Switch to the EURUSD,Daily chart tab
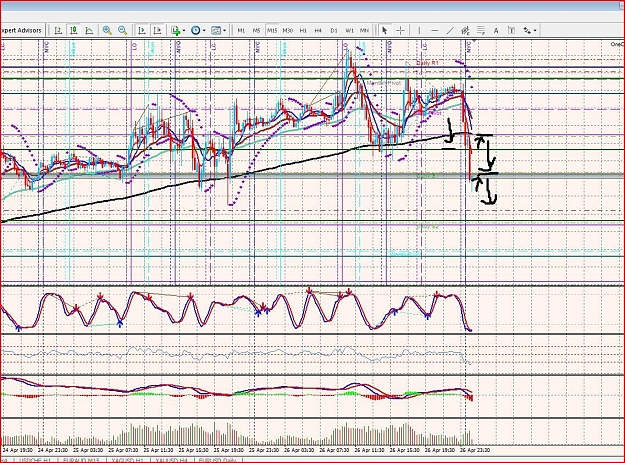Image resolution: width=625 pixels, height=463 pixels. coord(217,460)
